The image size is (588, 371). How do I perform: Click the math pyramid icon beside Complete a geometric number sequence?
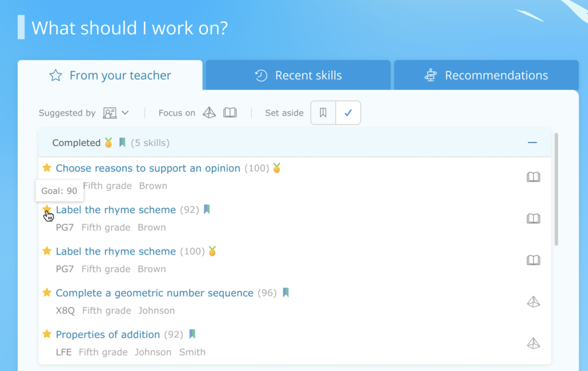(533, 302)
